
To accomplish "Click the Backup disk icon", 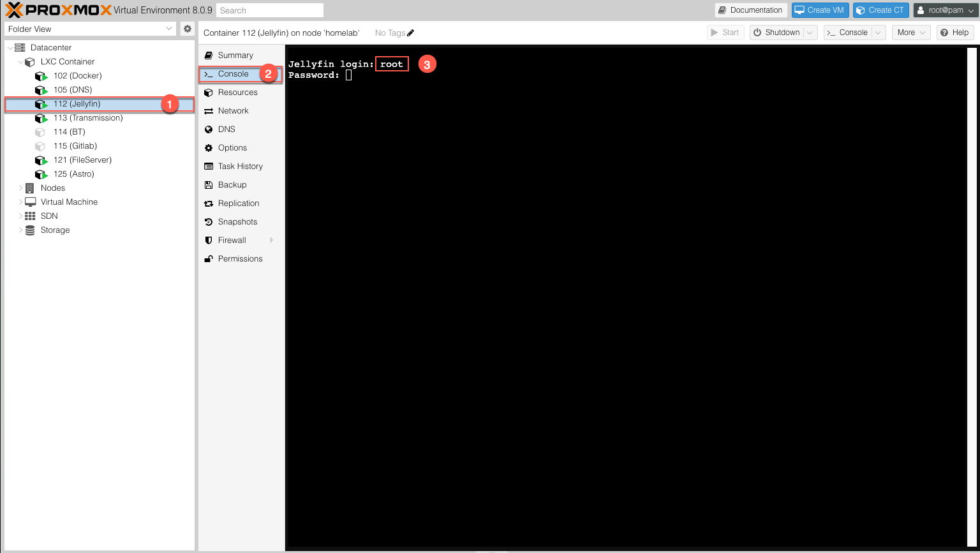I will coord(208,184).
